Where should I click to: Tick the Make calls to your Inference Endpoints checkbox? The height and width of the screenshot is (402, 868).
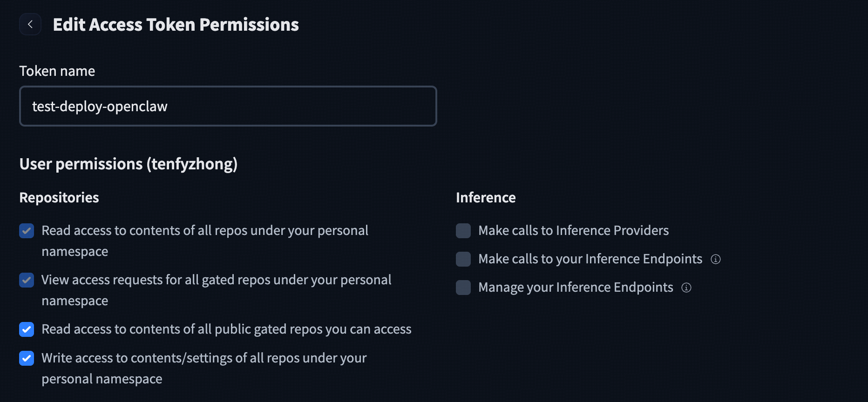point(463,259)
